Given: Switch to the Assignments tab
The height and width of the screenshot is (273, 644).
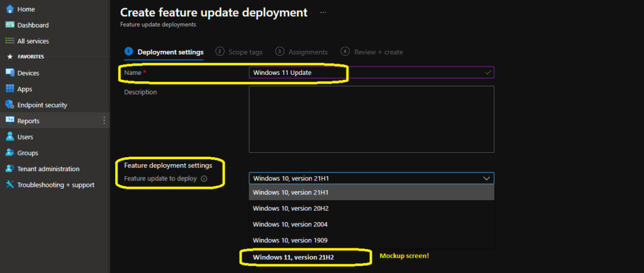Looking at the screenshot, I should tap(303, 52).
